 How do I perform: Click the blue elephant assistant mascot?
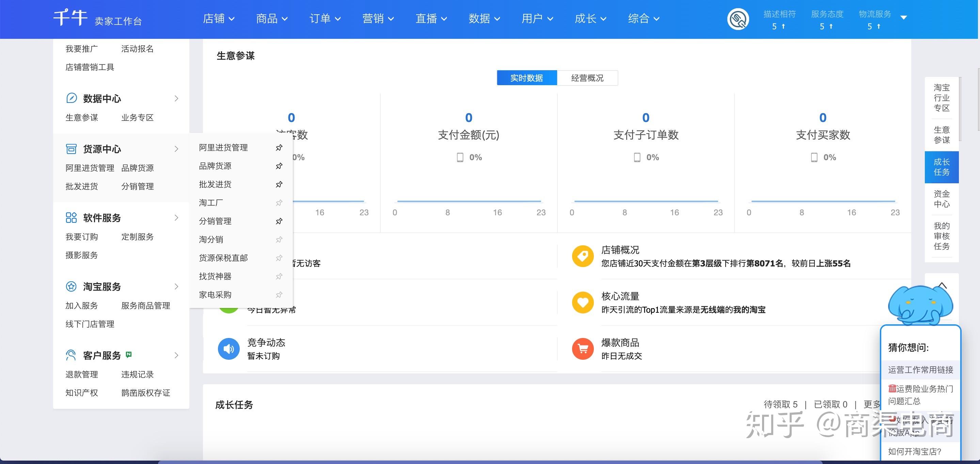tap(920, 305)
